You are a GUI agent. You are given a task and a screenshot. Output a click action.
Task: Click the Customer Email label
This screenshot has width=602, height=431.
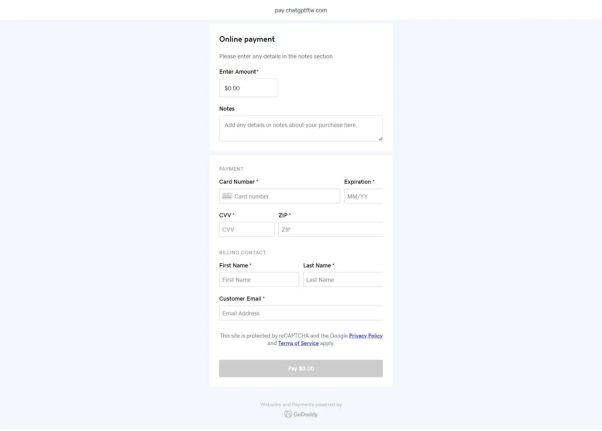(240, 298)
